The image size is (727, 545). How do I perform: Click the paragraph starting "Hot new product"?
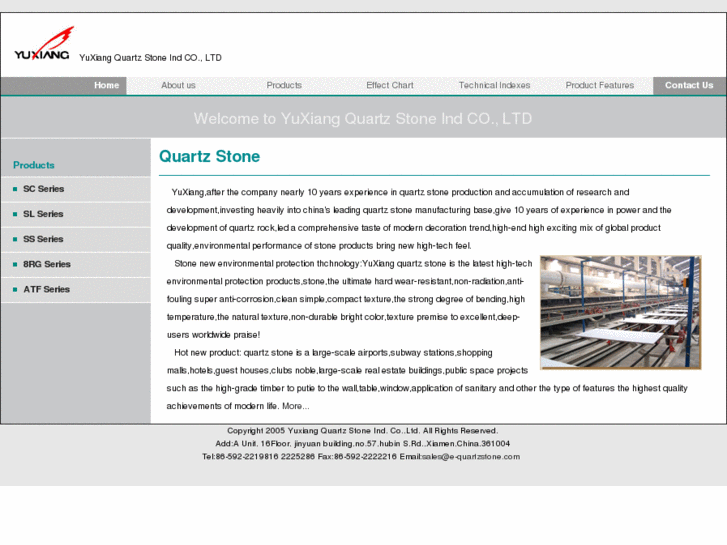[427, 379]
